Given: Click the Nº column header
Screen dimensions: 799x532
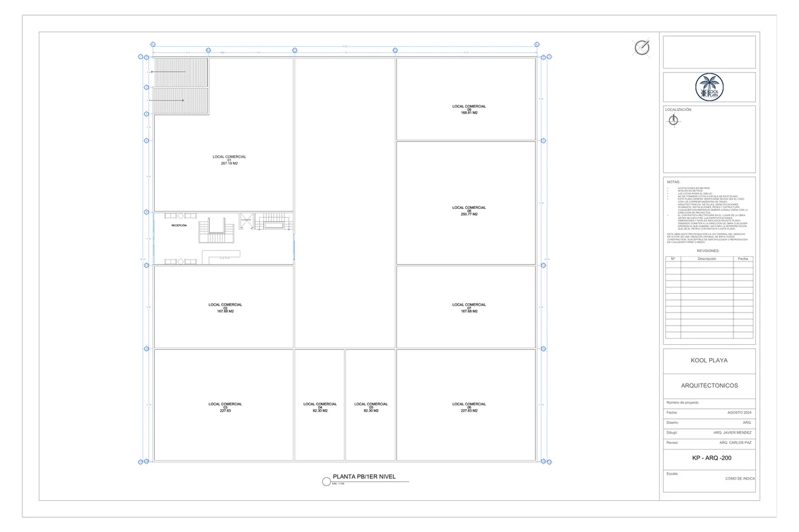Looking at the screenshot, I should 672,258.
